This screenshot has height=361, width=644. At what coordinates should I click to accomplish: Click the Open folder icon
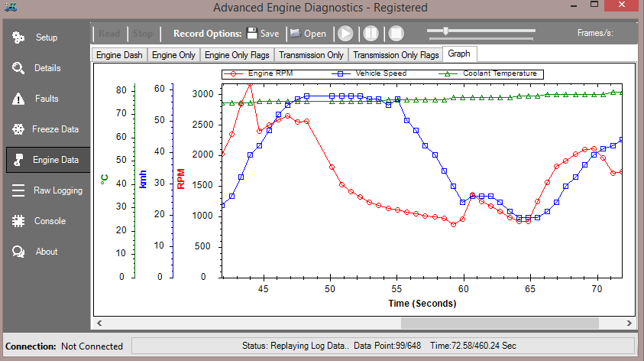click(296, 34)
